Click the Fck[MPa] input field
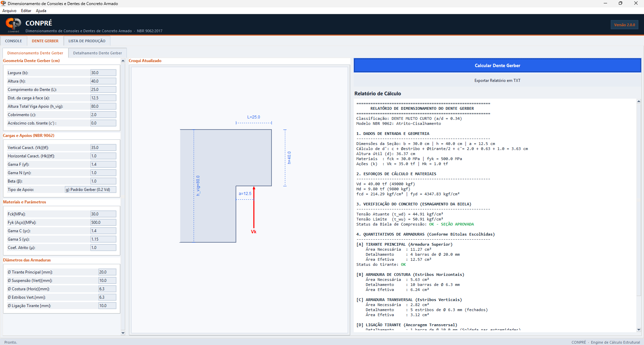Screen dimensions: 644x345 [x=103, y=214]
